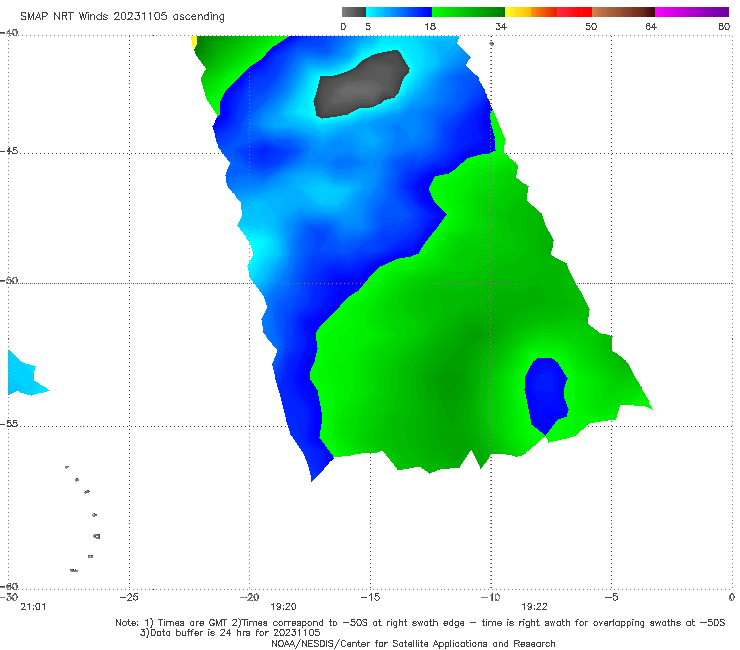Click the green 18-34 segment of the color bar

468,12
